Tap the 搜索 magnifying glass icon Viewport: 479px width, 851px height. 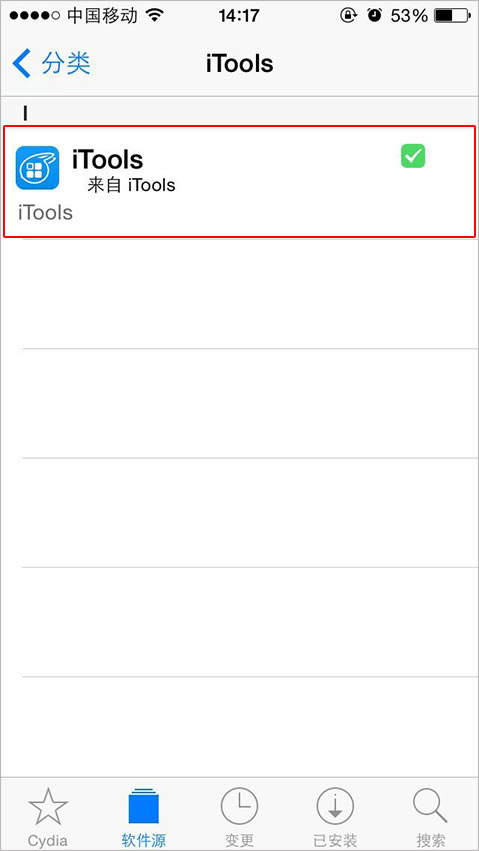click(x=430, y=807)
